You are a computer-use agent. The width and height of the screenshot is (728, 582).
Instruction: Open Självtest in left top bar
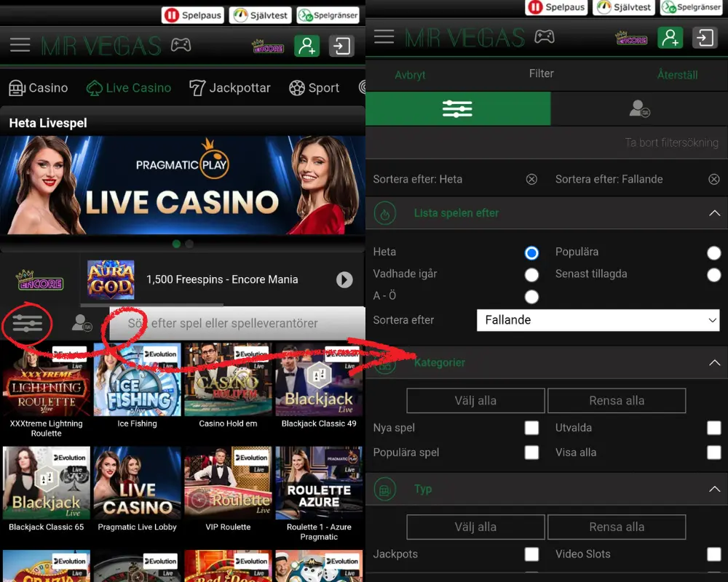pyautogui.click(x=261, y=15)
